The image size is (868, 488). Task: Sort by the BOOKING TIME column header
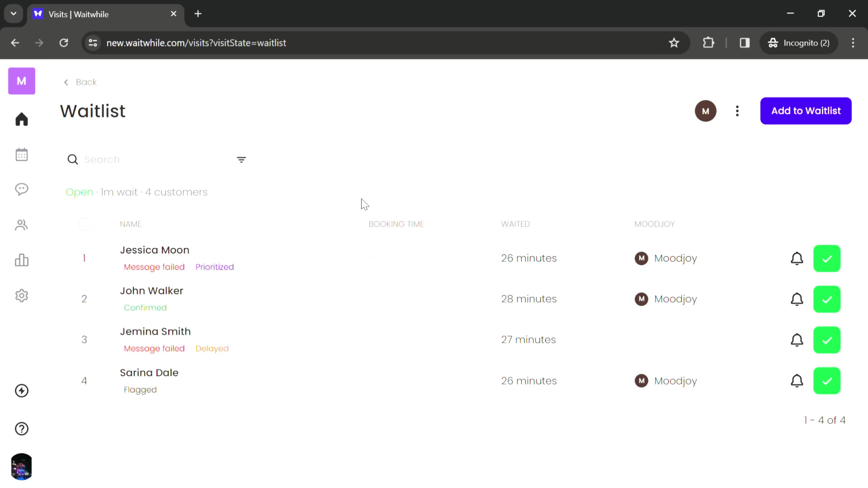[x=396, y=224]
